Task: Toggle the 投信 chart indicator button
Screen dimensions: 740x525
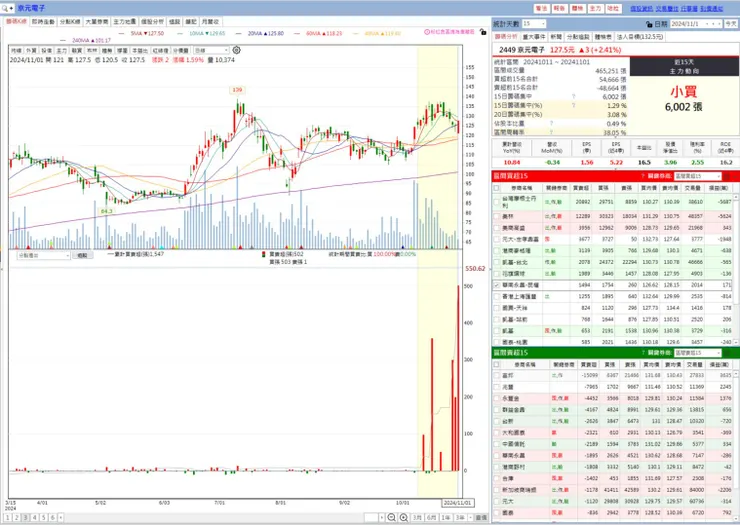Action: pos(46,51)
